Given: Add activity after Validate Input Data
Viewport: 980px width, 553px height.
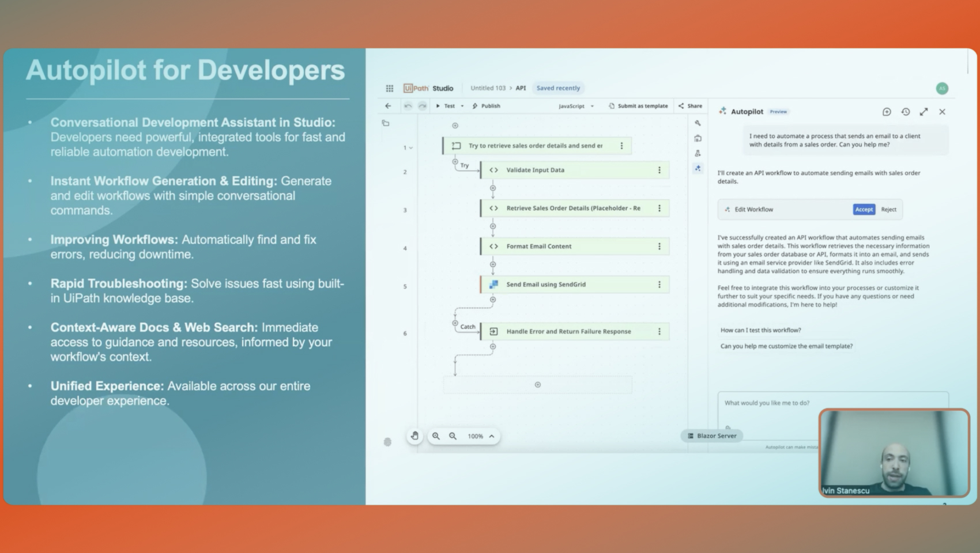Looking at the screenshot, I should pos(493,188).
